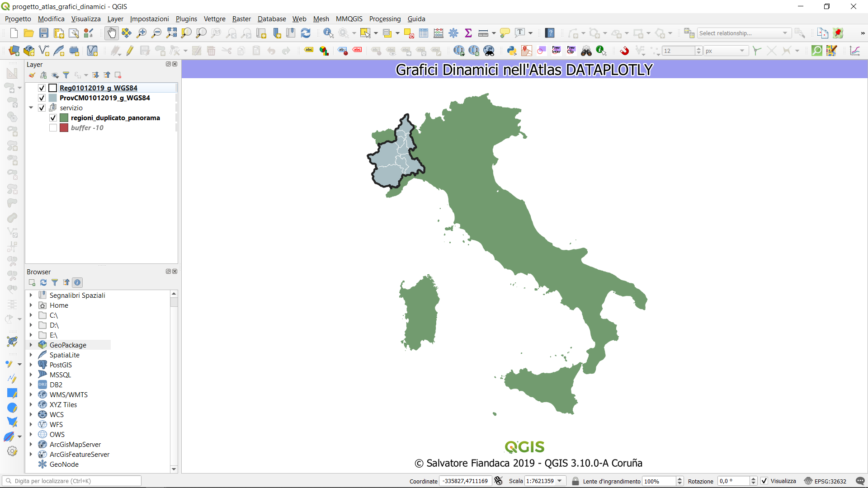
Task: Uncheck the Visualizza render checkbox
Action: tap(764, 481)
